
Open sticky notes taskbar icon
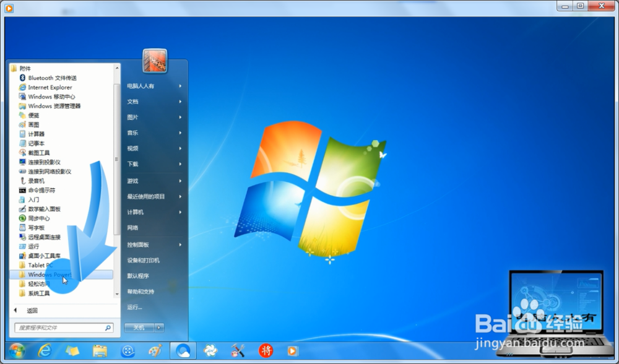[72, 350]
